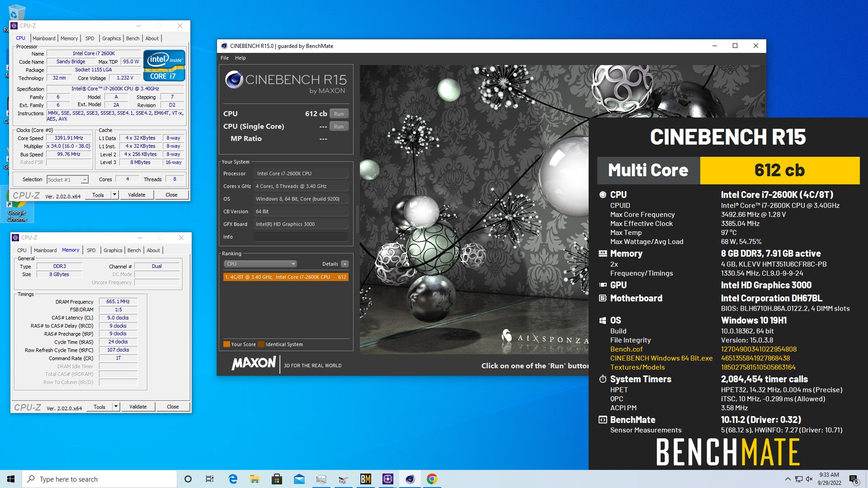Open Mail app from taskbar
868x488 pixels.
pos(299,479)
